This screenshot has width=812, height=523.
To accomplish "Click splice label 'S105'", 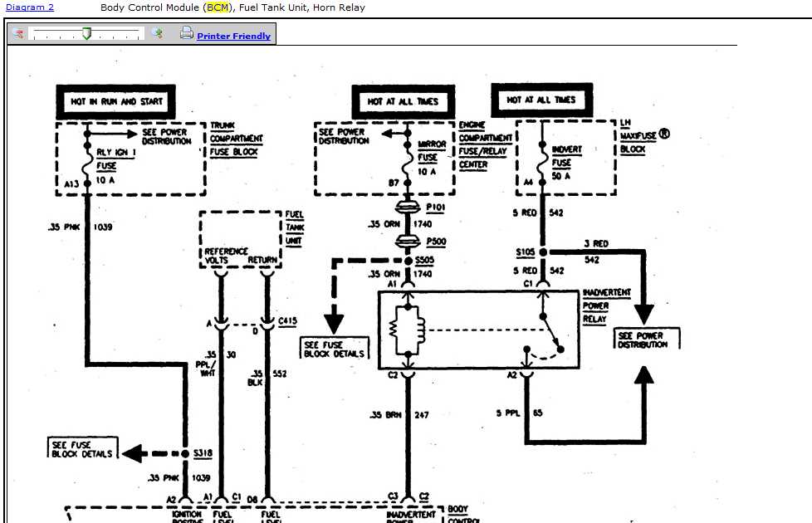I will tap(525, 252).
